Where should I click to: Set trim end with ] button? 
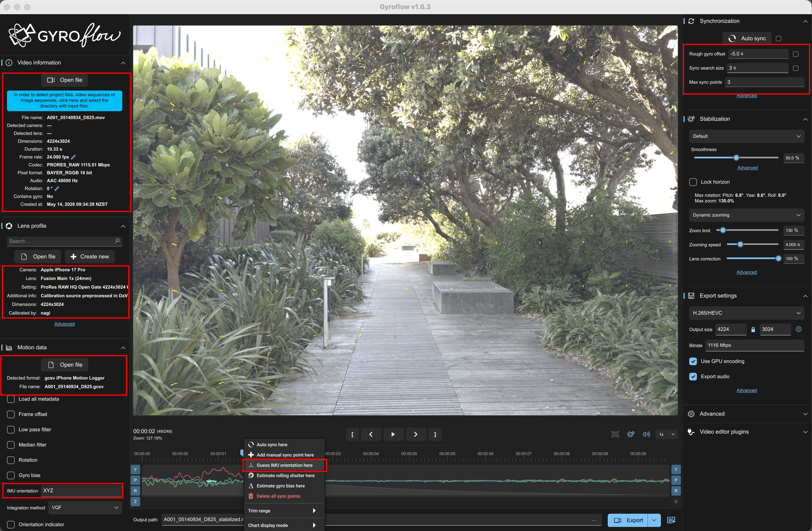coord(435,434)
